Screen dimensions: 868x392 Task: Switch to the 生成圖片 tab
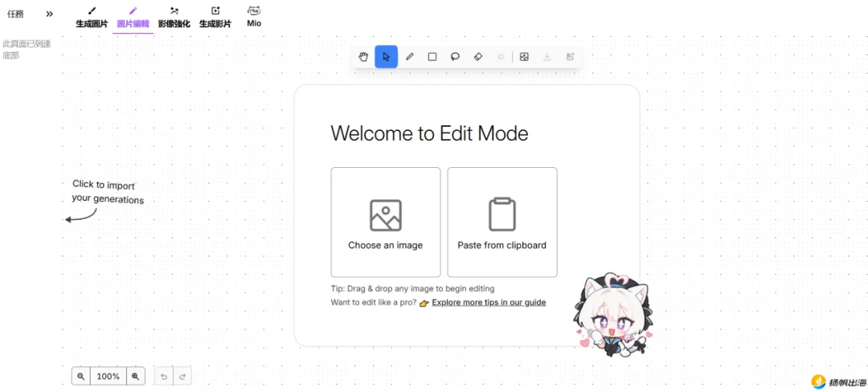coord(92,17)
